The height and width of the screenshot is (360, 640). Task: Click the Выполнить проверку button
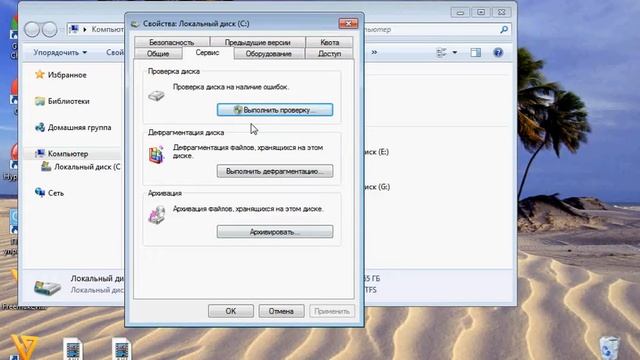275,110
